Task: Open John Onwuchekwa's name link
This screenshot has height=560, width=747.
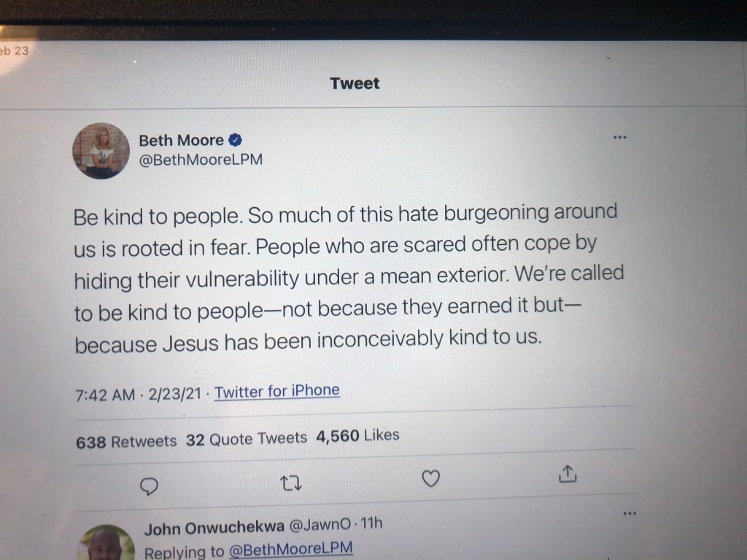Action: [214, 528]
